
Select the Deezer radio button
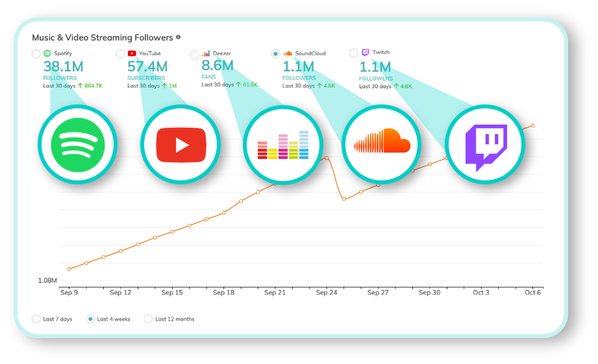[195, 55]
